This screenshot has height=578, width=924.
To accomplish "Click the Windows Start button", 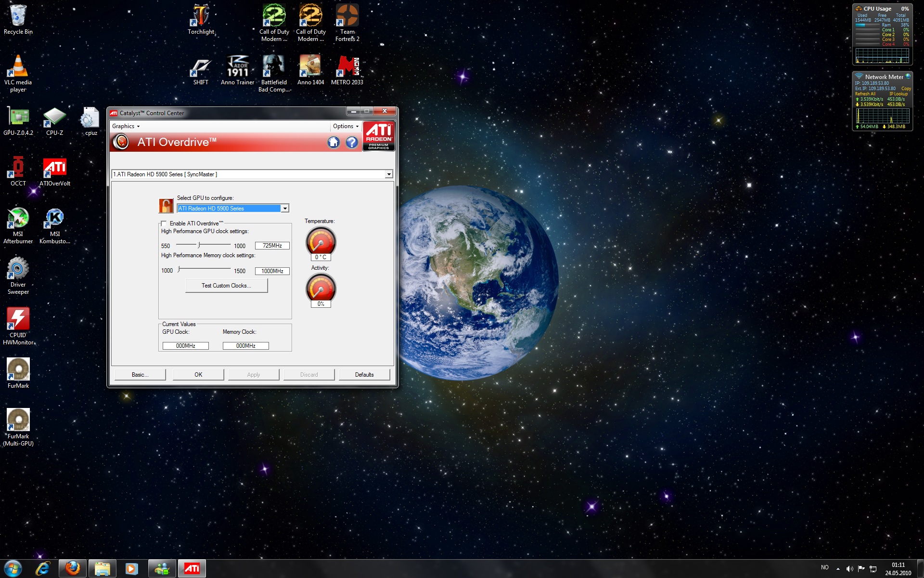I will point(13,568).
